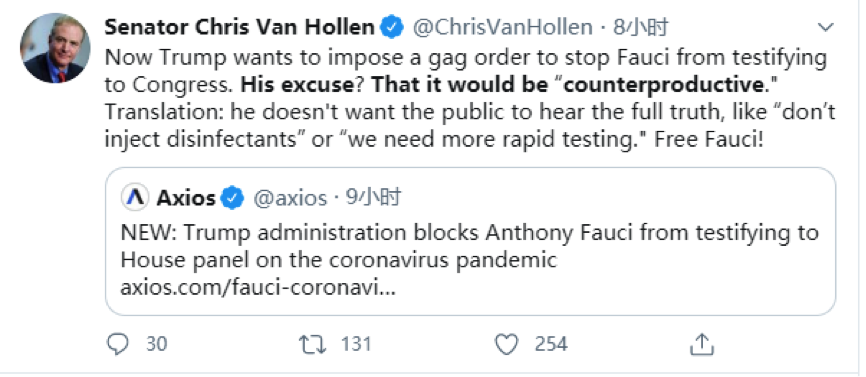Click the 131 retweets count
This screenshot has height=377, width=866.
tap(356, 344)
